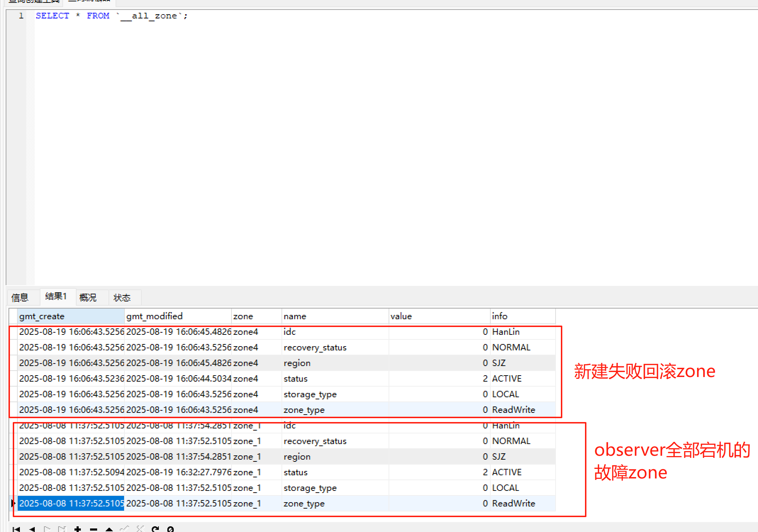Select zone_1 row's NORMAL info cell
The width and height of the screenshot is (758, 532).
tap(523, 441)
